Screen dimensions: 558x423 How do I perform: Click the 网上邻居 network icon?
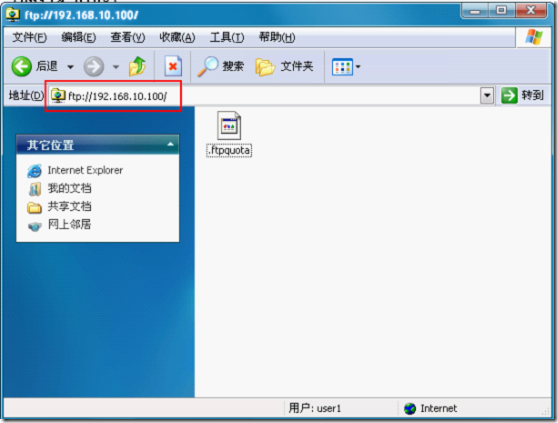[x=35, y=226]
